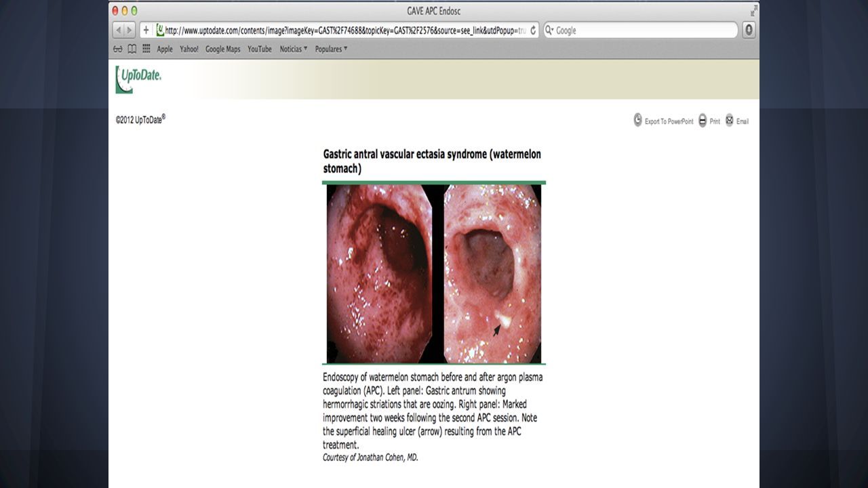Click the UpToDate logo
Viewport: 868px width, 488px height.
coord(138,79)
